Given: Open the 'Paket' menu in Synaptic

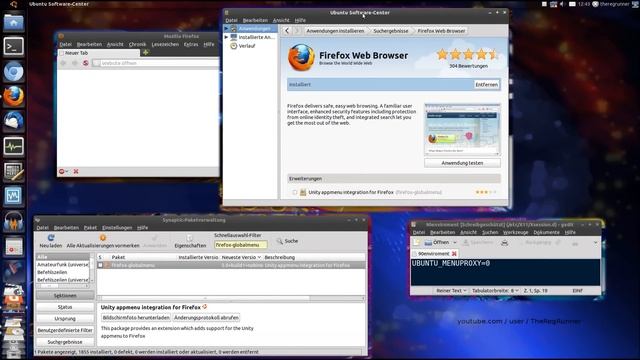Looking at the screenshot, I should click(x=90, y=228).
